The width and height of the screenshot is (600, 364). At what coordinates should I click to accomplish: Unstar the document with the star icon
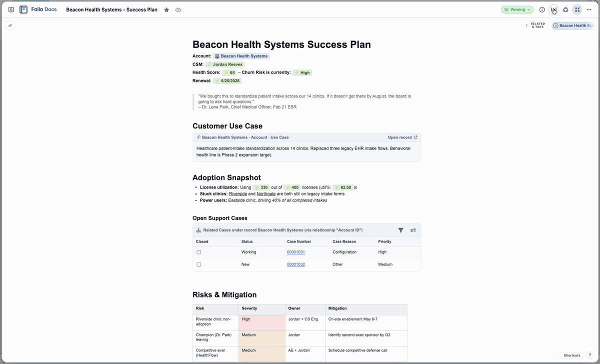point(166,9)
